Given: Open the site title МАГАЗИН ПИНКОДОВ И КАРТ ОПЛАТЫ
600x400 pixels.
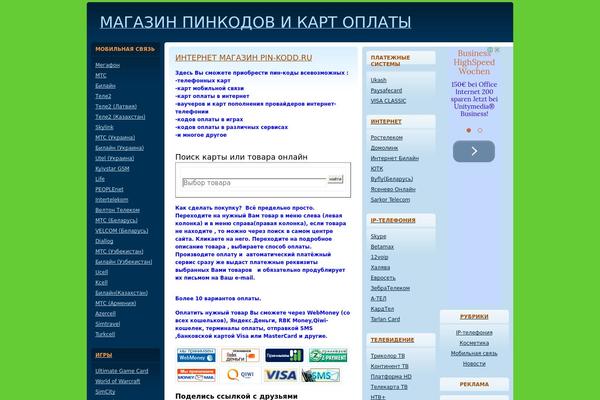Looking at the screenshot, I should [x=256, y=22].
